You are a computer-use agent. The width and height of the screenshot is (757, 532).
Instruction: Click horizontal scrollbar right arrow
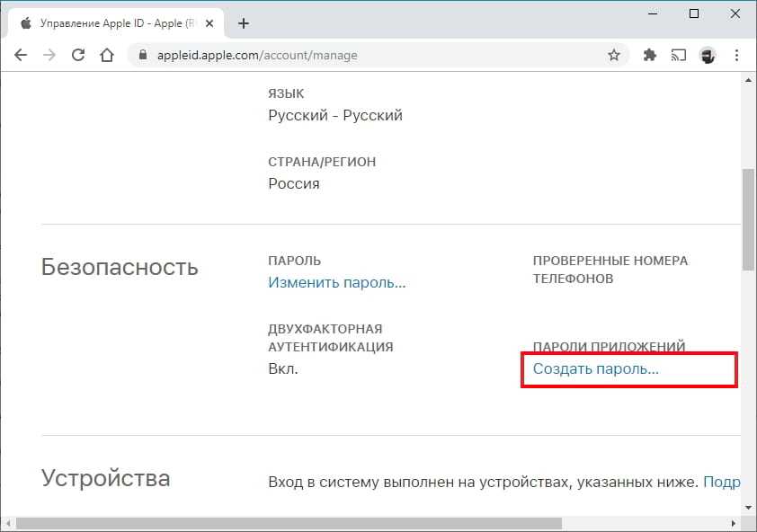click(734, 523)
